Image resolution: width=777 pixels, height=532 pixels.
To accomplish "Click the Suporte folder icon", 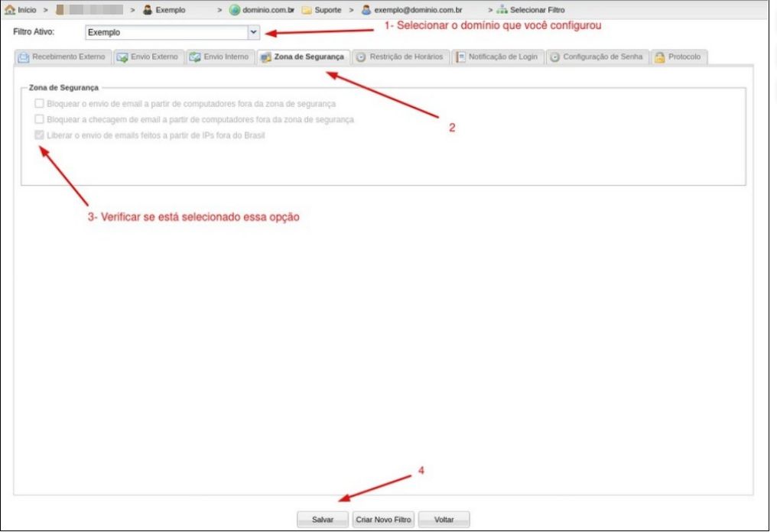I will 306,10.
